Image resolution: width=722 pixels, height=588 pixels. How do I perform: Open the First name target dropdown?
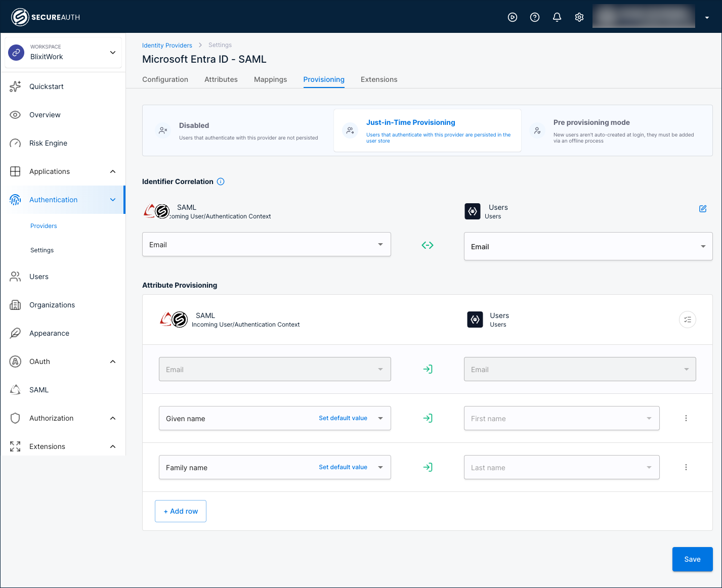coord(562,418)
